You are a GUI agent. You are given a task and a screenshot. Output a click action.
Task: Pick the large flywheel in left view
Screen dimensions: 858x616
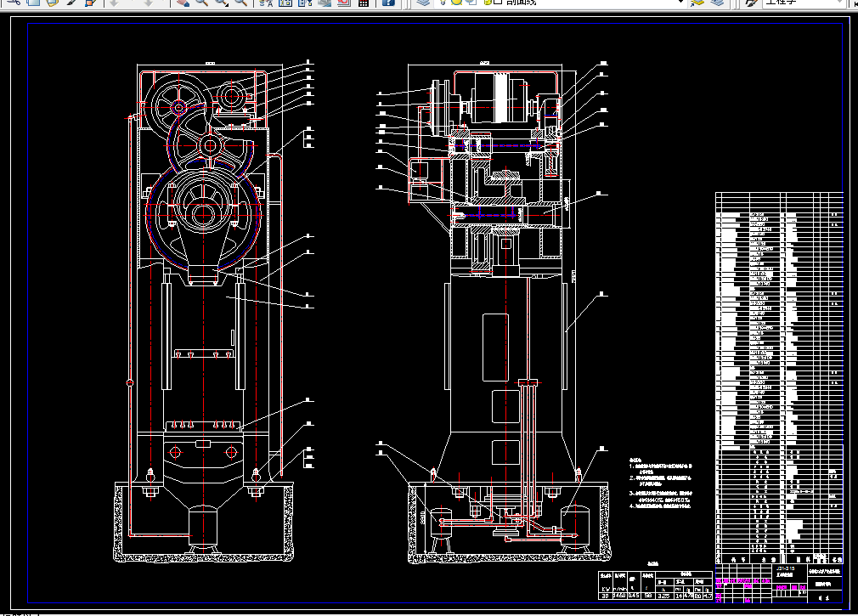coord(203,215)
